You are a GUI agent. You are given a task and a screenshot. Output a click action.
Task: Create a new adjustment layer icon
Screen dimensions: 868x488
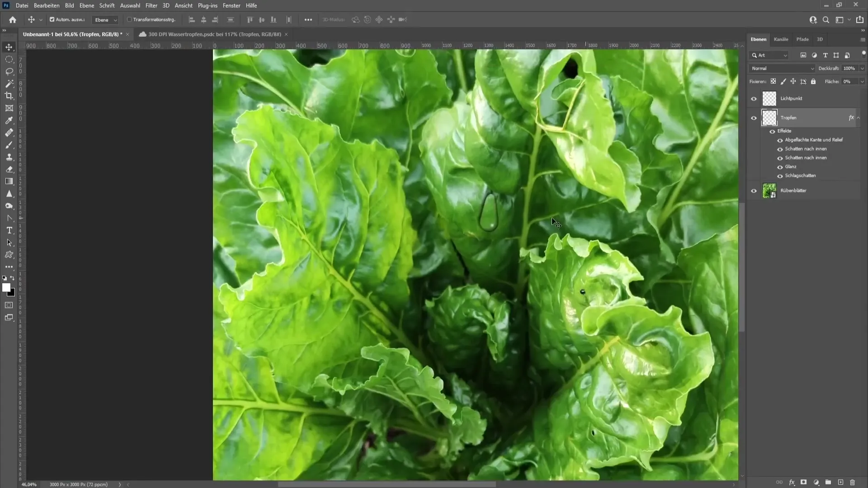[816, 482]
